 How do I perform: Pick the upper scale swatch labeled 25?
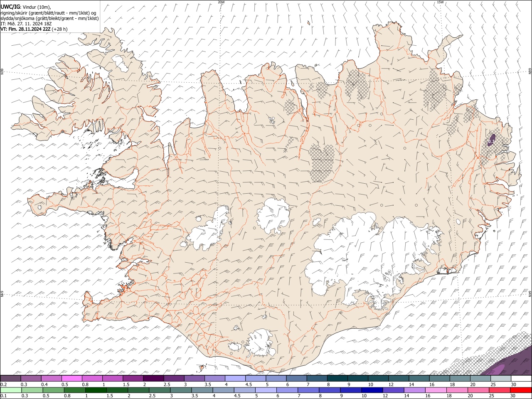click(x=500, y=379)
